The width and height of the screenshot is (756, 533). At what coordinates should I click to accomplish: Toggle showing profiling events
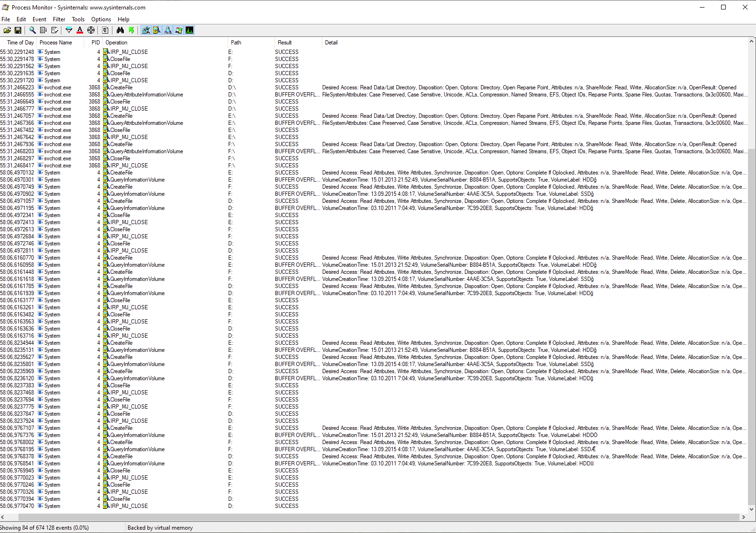click(189, 30)
